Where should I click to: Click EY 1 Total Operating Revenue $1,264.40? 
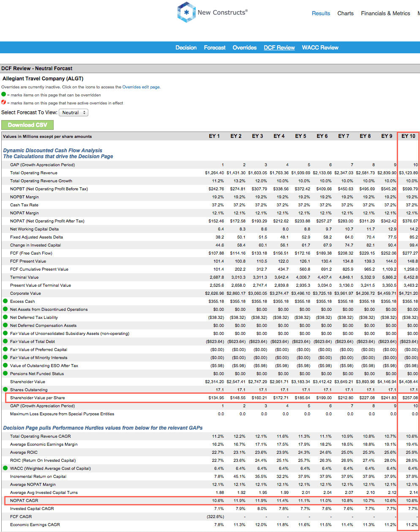pos(215,173)
